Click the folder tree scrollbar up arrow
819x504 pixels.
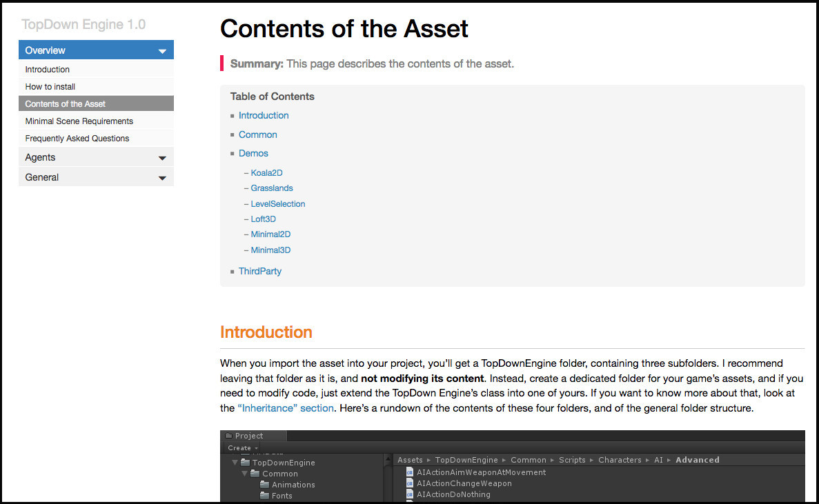click(388, 459)
